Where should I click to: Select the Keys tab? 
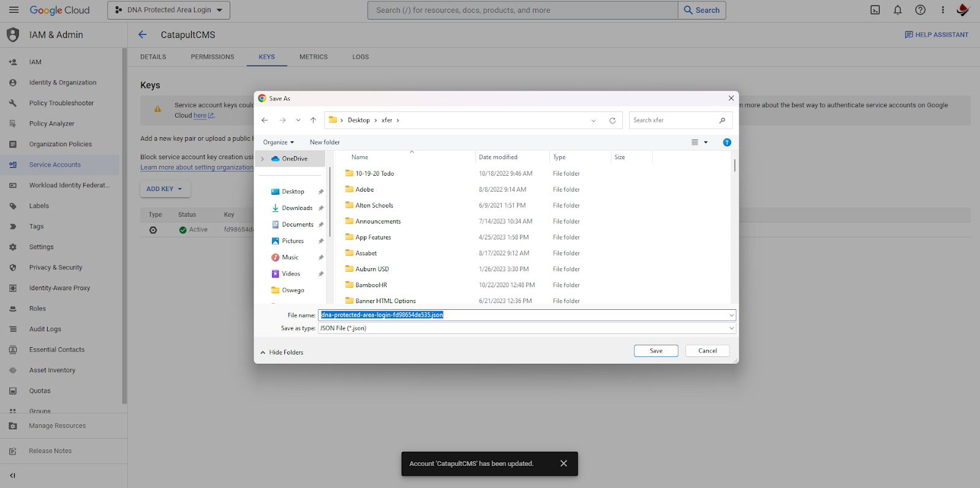click(267, 57)
